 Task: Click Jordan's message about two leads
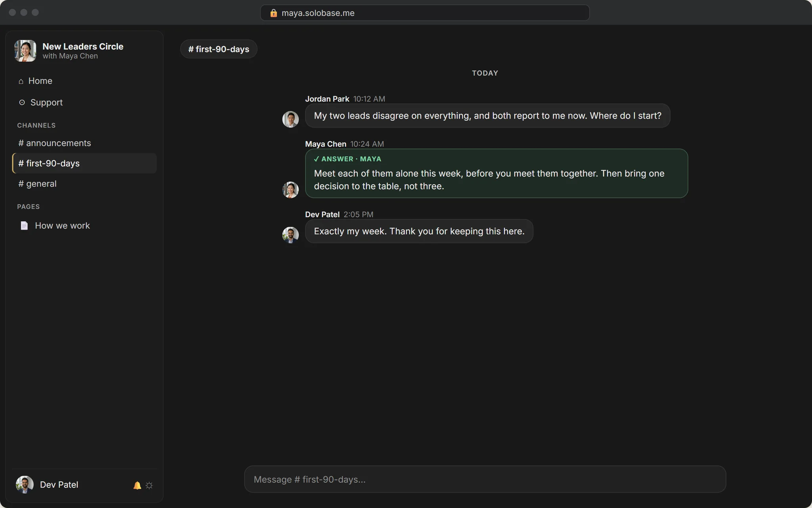[x=488, y=115]
